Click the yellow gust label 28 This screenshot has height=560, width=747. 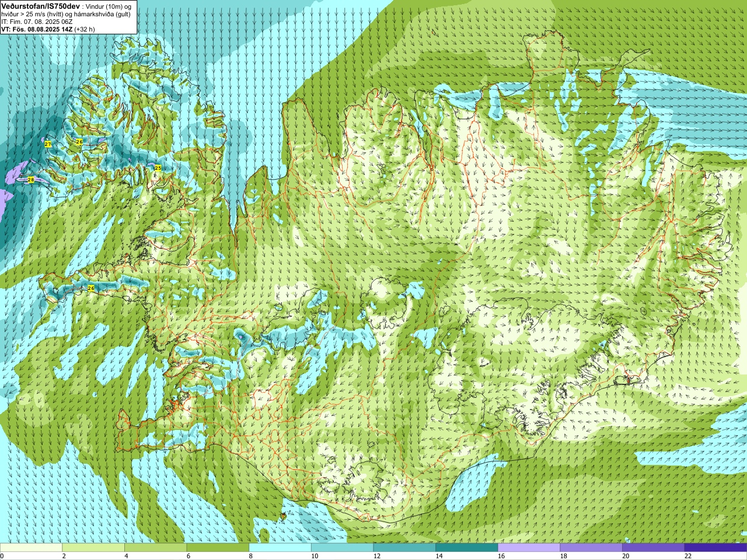pos(31,180)
